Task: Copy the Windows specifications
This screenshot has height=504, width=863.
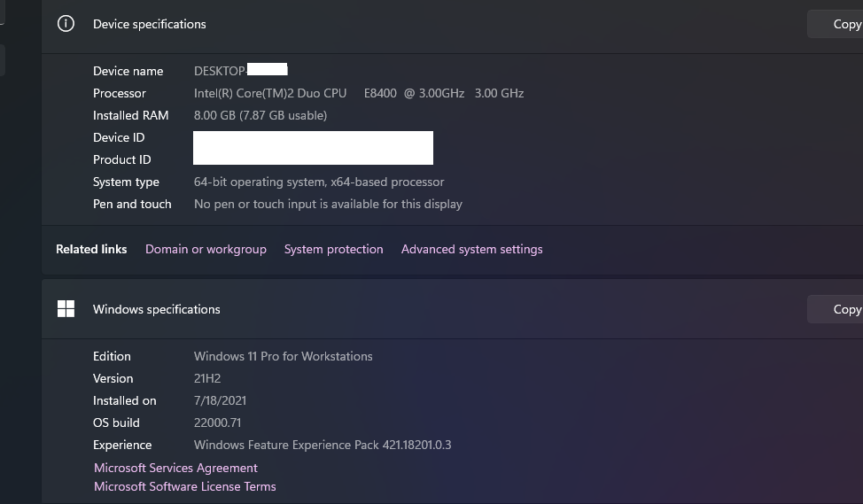Action: coord(835,309)
